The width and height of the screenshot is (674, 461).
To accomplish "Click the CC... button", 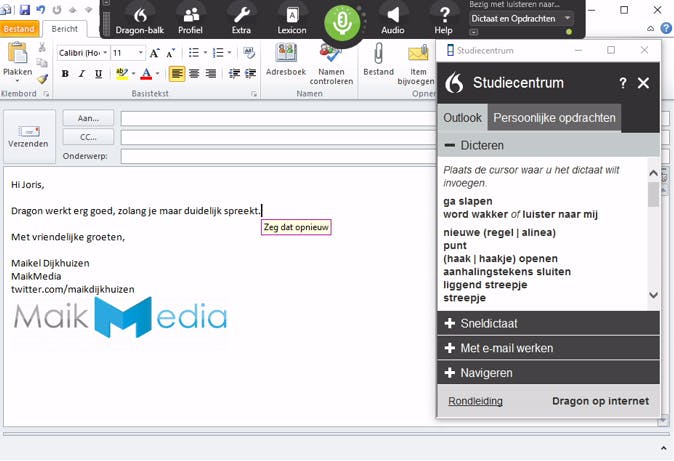I will click(89, 137).
